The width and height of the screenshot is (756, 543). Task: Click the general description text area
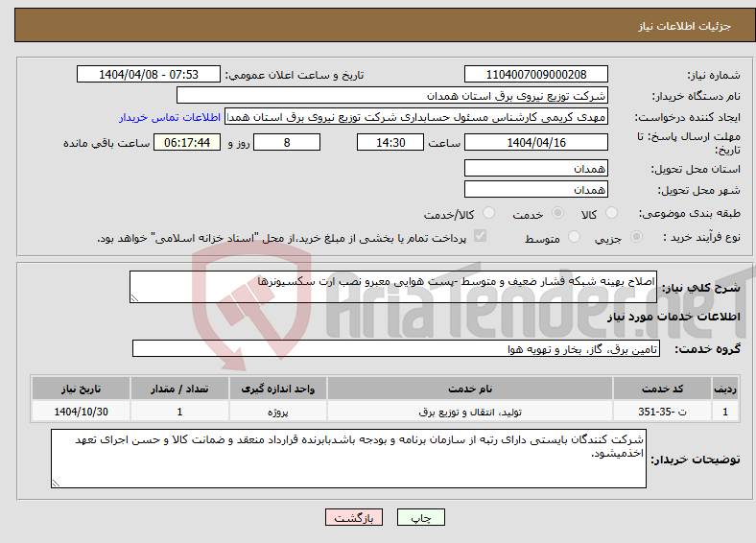[393, 287]
